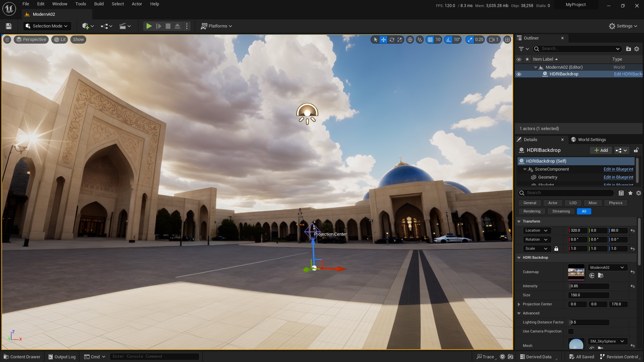Edit the Intensity value of 0.85

coord(588,286)
